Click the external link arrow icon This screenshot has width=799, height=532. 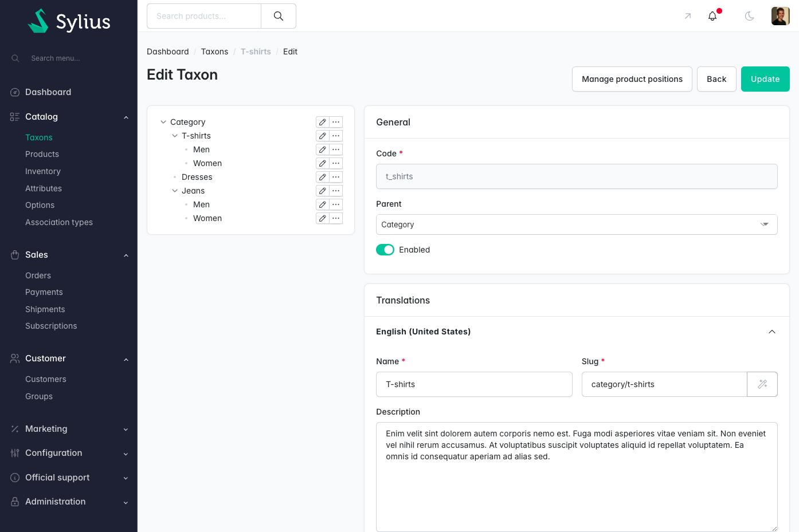coord(688,16)
